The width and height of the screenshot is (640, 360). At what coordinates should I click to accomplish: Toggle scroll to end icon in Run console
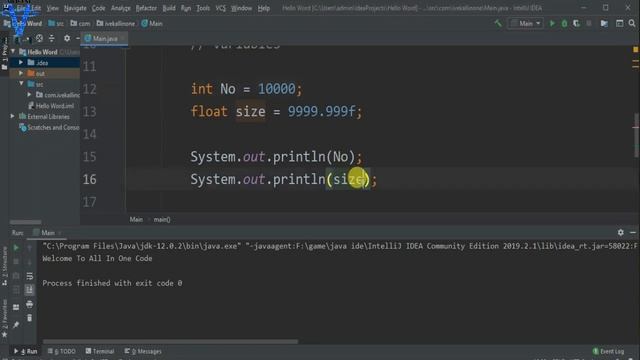(x=29, y=290)
